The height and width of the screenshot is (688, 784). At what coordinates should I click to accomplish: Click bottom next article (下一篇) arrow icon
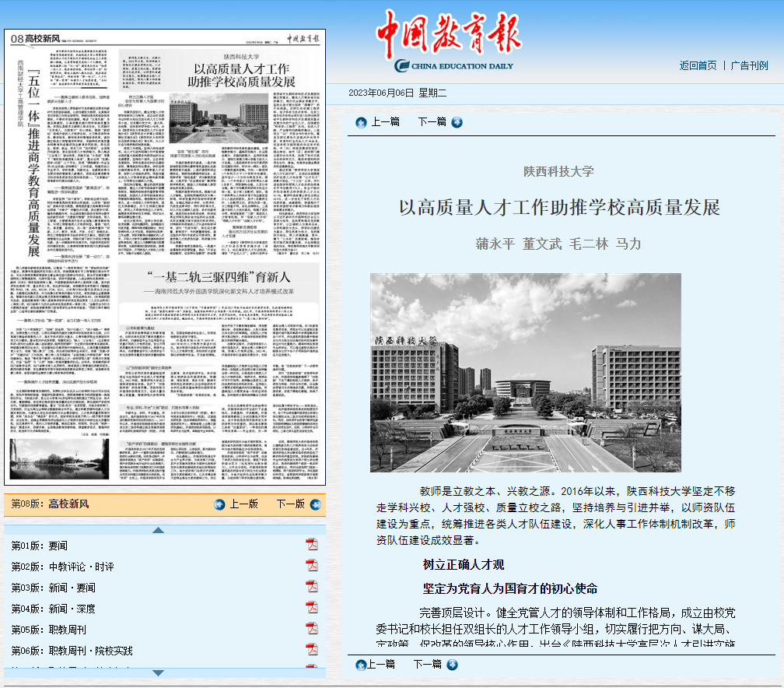(x=452, y=665)
